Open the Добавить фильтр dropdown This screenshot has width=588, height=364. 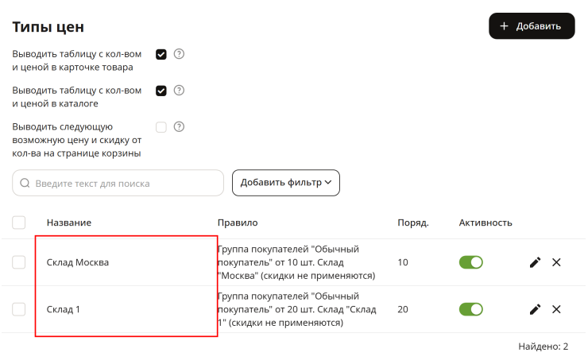click(x=286, y=183)
